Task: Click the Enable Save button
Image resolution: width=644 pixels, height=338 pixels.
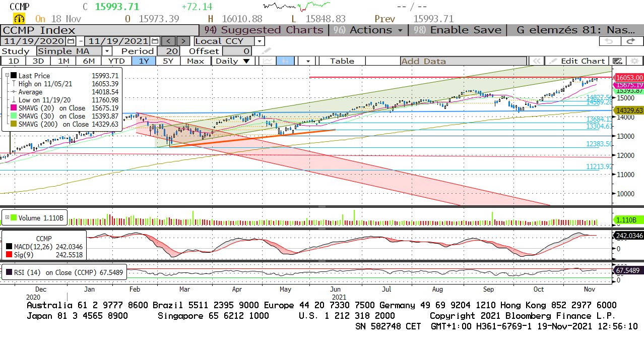Action: (x=458, y=30)
